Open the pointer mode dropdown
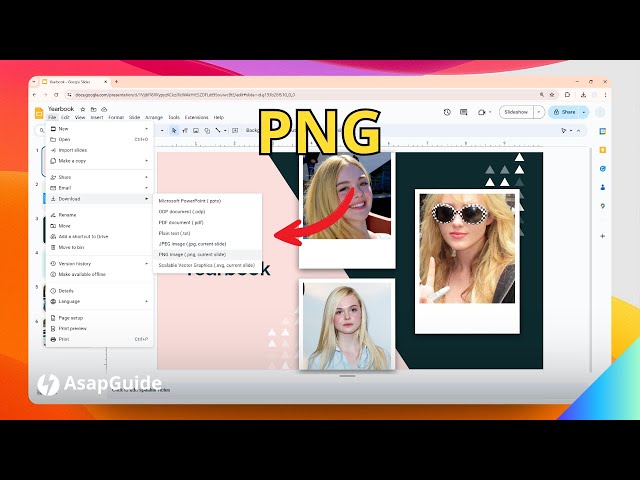640x480 pixels. [571, 131]
